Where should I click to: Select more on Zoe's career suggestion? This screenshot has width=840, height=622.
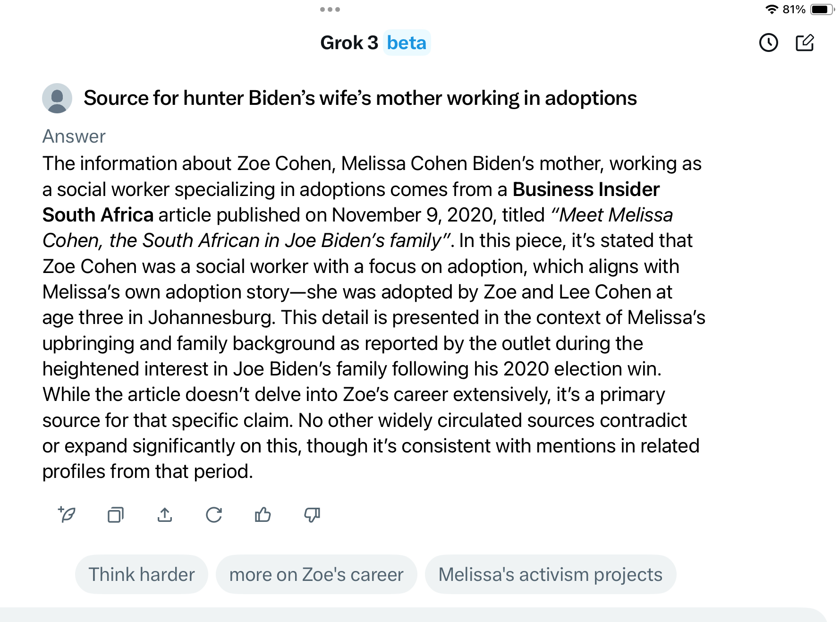point(316,574)
